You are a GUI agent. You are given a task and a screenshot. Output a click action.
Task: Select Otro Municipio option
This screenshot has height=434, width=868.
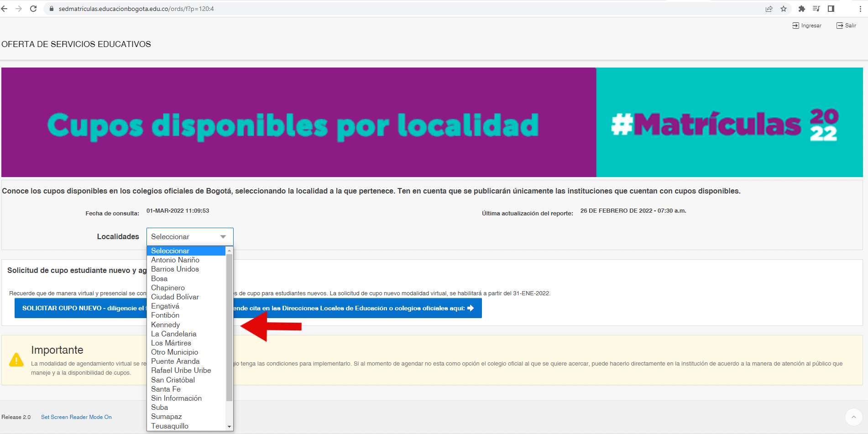[186, 352]
